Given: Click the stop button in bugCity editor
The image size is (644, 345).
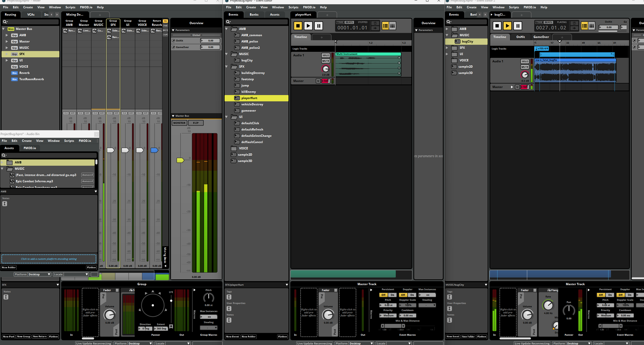Looking at the screenshot, I should tap(497, 26).
